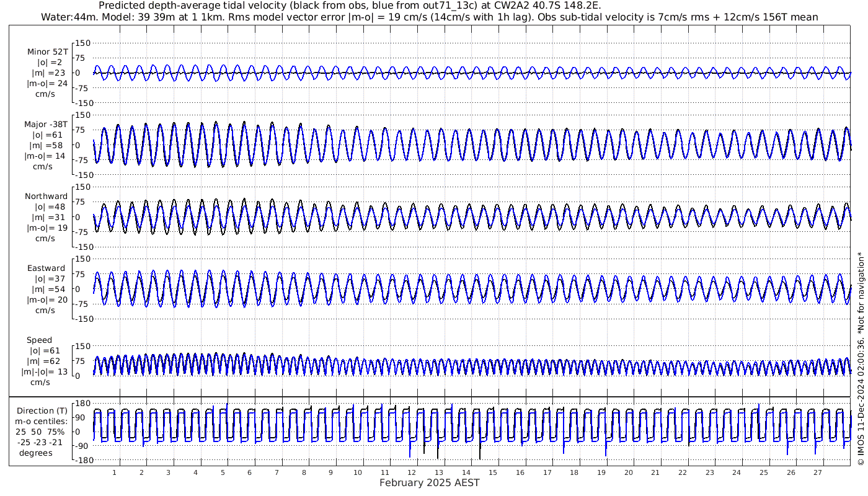Click the 'Minor 52T' panel label
The height and width of the screenshot is (496, 868).
48,52
